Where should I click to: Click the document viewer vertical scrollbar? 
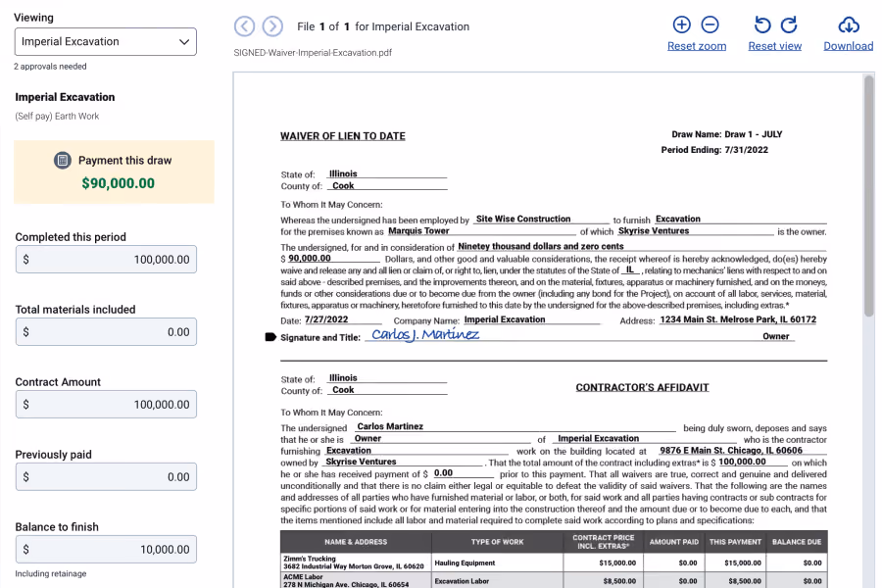point(869,196)
